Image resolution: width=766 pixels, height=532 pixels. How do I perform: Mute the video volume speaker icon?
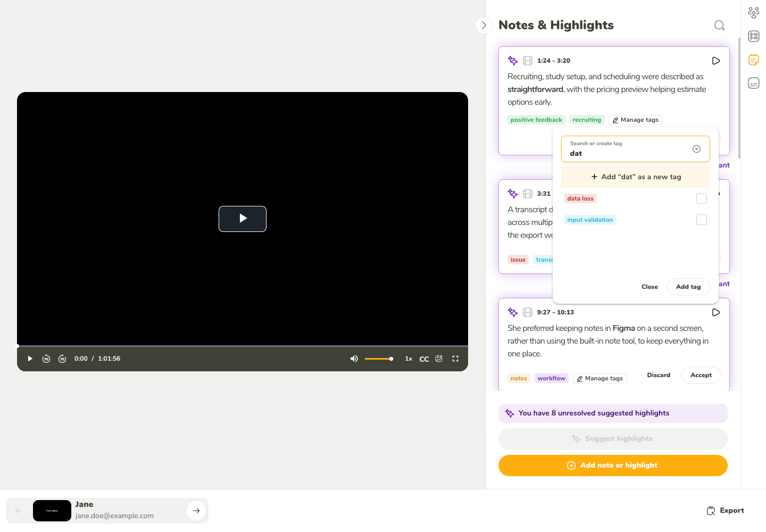354,359
